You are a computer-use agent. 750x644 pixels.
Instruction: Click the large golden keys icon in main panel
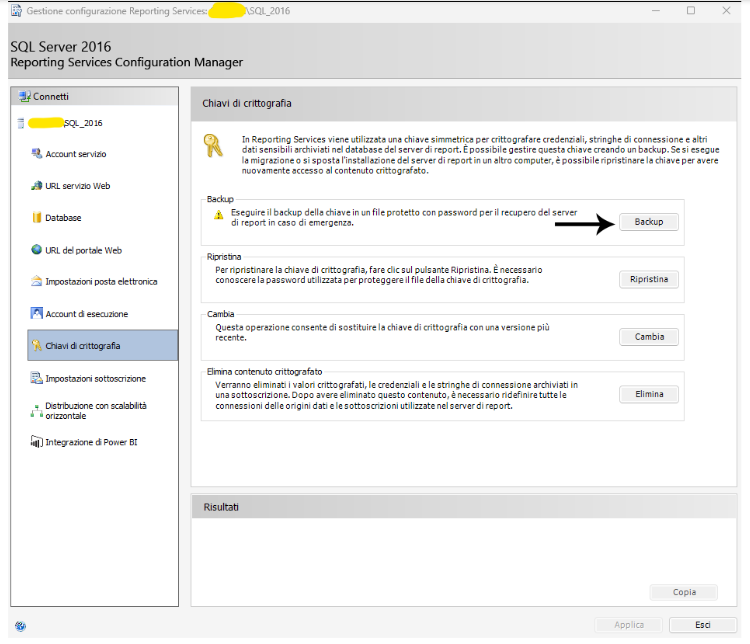213,145
